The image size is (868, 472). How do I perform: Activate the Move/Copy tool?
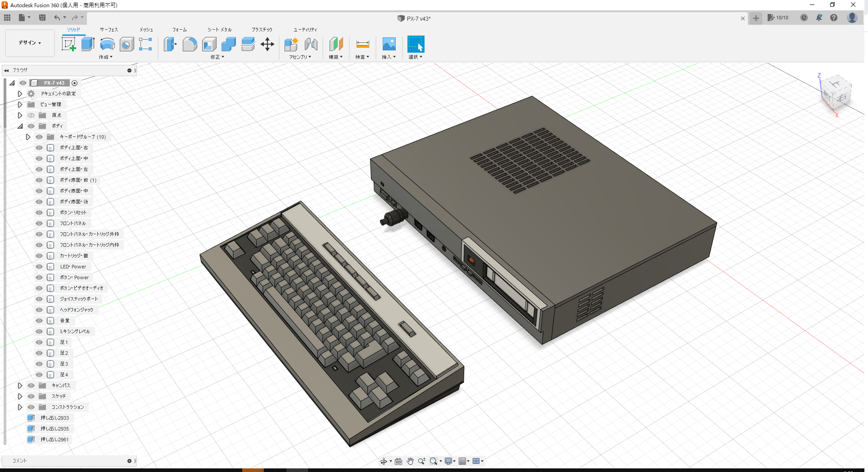267,44
